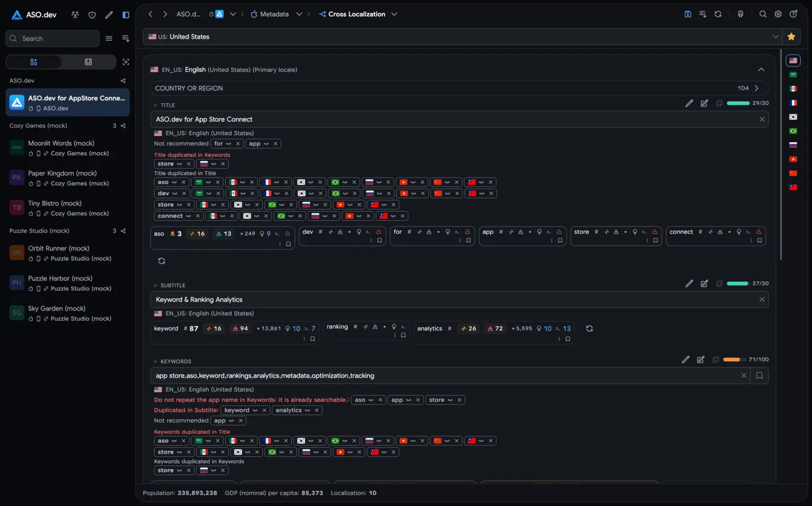Expand the COUNTRY OR REGION row showing 104
This screenshot has width=812, height=506.
click(459, 88)
